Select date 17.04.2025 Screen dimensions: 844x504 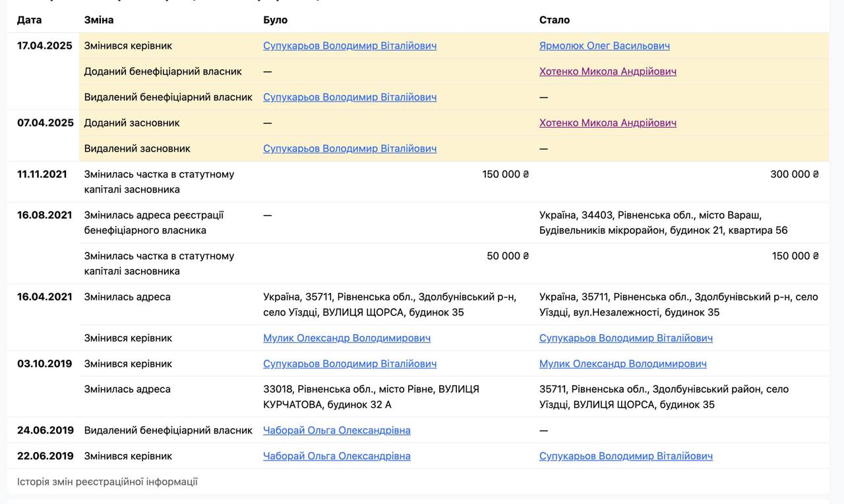click(45, 45)
